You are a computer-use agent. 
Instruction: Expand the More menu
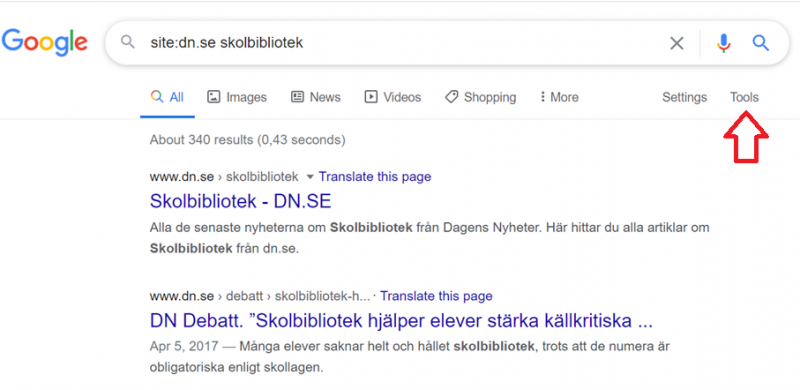(559, 97)
